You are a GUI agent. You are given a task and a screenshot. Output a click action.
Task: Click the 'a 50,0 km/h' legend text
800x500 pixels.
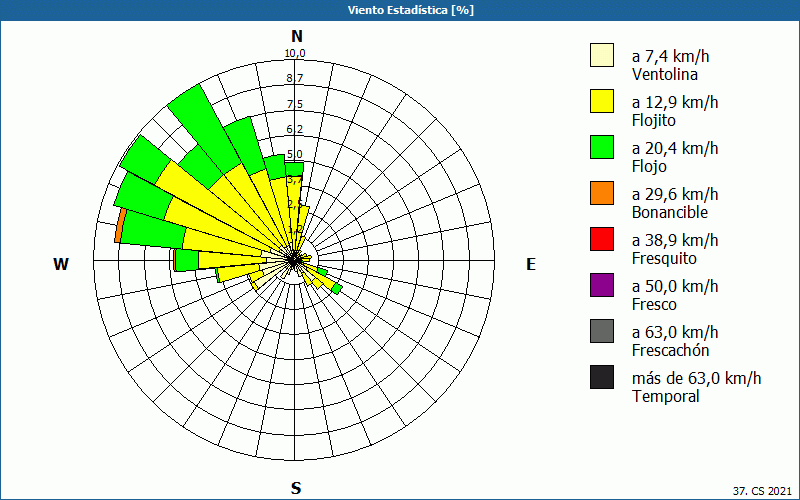point(675,286)
